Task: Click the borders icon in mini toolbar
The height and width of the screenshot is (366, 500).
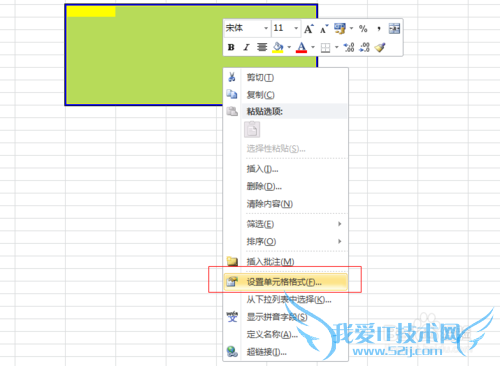Action: point(325,48)
